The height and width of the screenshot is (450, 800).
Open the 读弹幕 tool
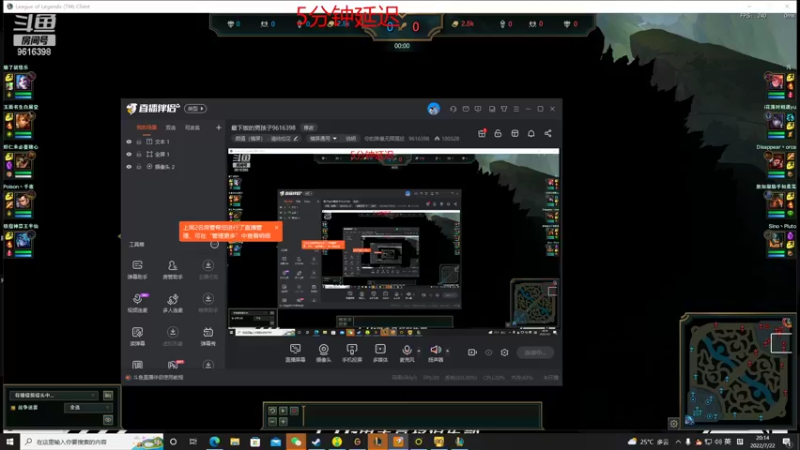[137, 336]
